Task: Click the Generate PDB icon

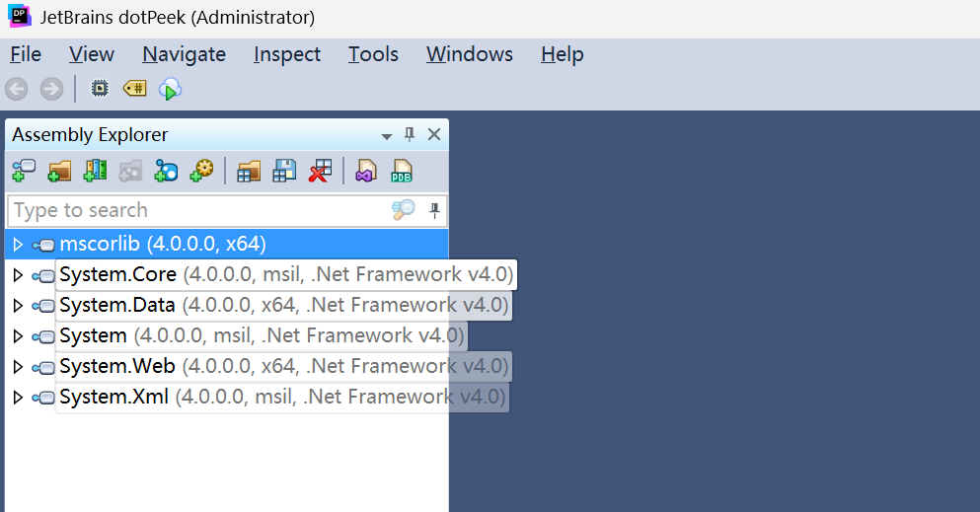Action: click(x=402, y=171)
